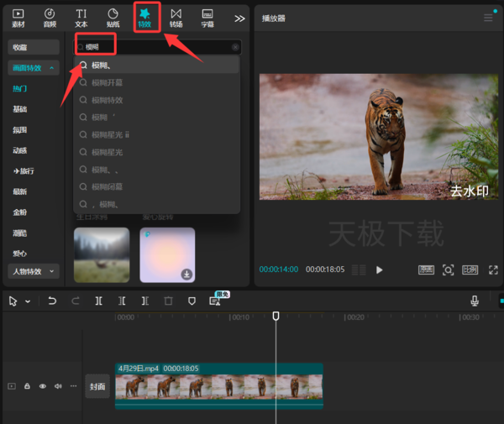Click the 转场 transitions icon

point(176,17)
